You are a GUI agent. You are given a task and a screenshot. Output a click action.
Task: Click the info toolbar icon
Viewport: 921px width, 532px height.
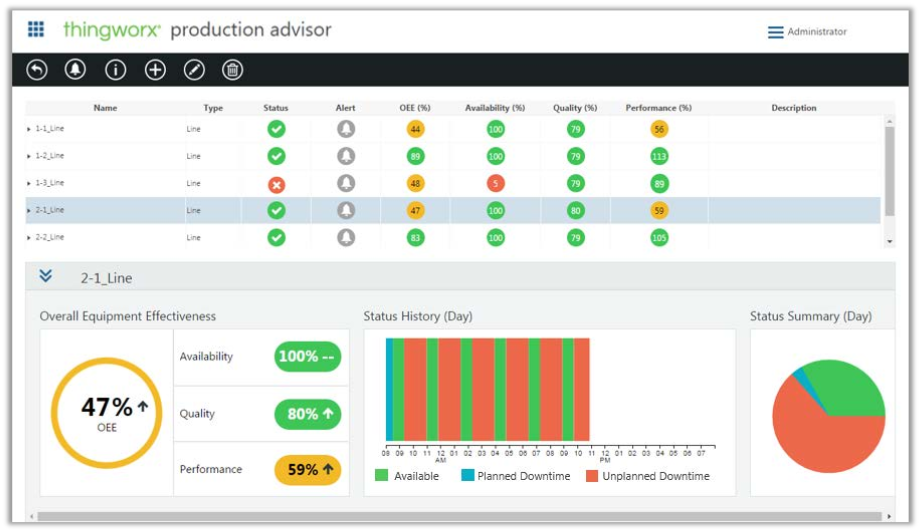click(115, 70)
